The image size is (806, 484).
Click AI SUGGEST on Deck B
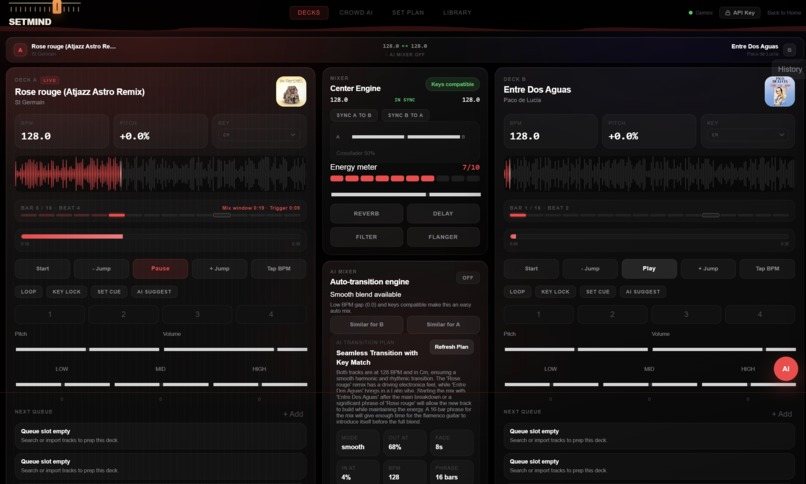[x=643, y=292]
